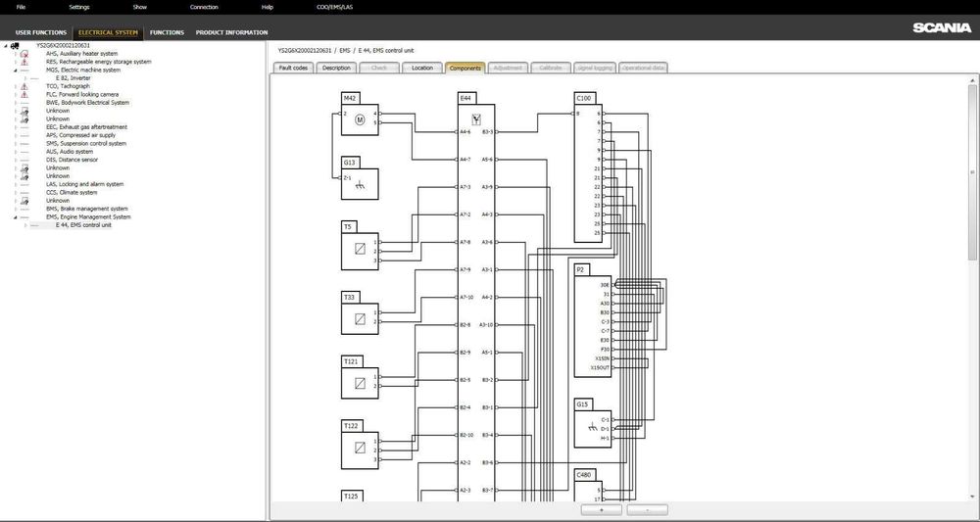
Task: Click the T125 component label in the diagram
Action: coord(351,496)
